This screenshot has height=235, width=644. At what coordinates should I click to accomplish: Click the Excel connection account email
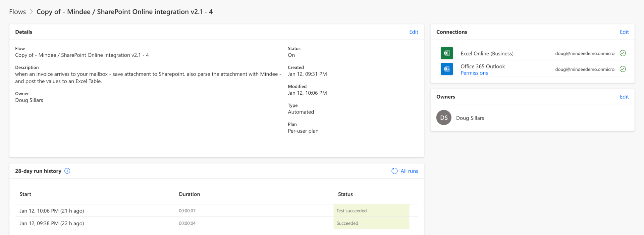[585, 53]
